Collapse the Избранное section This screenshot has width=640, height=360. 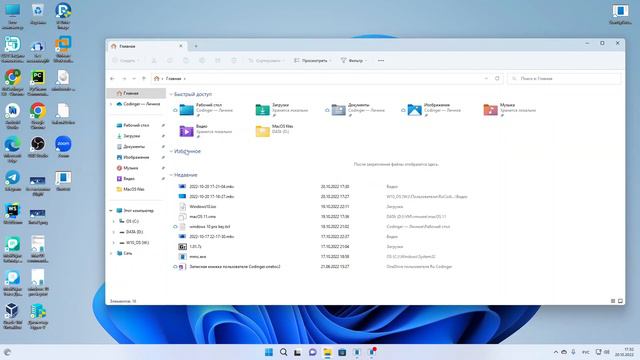coord(171,151)
